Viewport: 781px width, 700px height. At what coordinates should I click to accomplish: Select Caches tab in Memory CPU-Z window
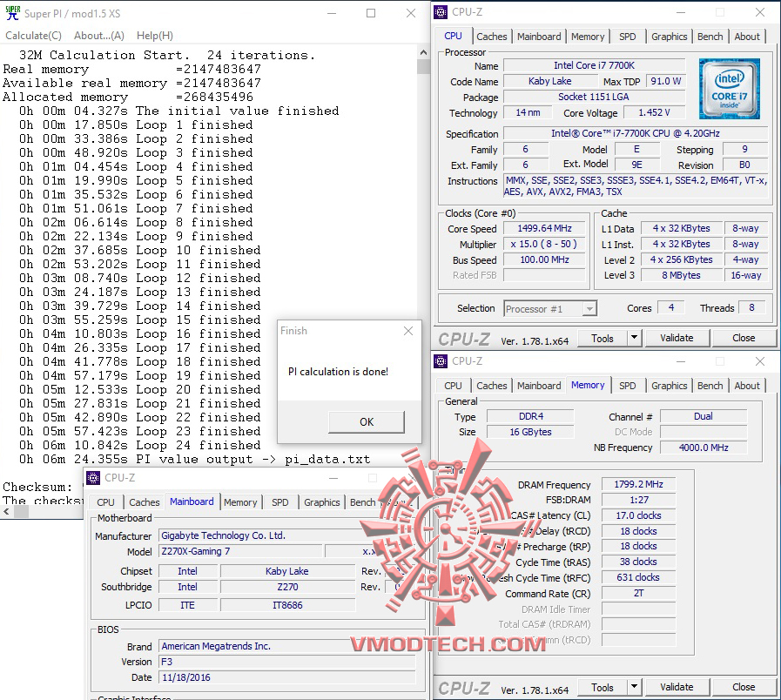click(x=492, y=386)
